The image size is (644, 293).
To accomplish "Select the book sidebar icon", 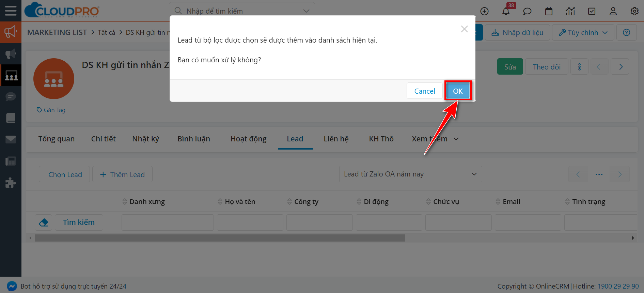I will coord(11,118).
